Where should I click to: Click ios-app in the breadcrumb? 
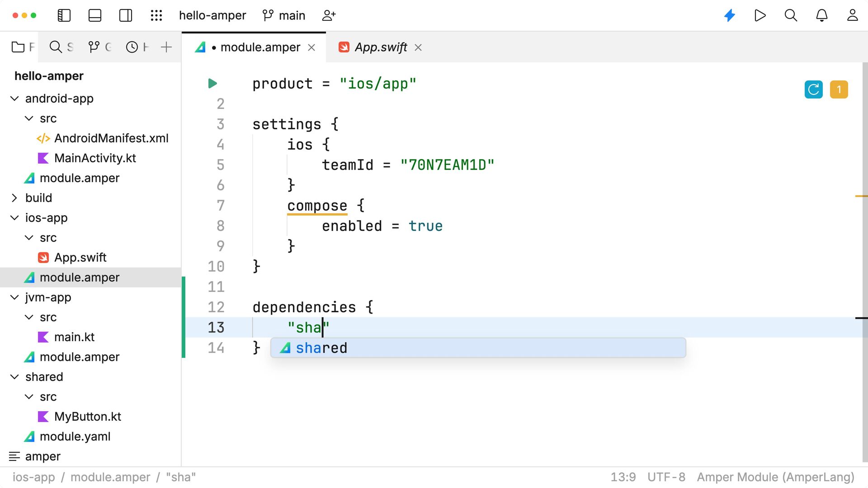pos(33,477)
